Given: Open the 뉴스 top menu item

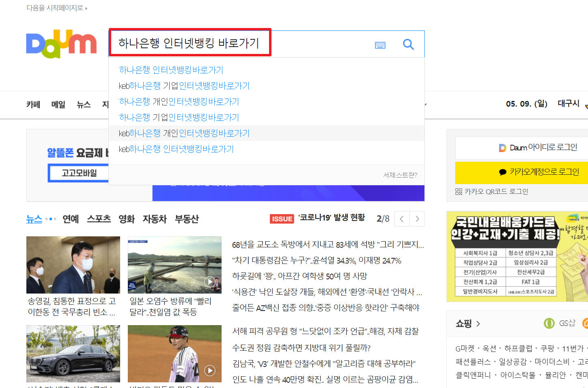Looking at the screenshot, I should [x=84, y=105].
